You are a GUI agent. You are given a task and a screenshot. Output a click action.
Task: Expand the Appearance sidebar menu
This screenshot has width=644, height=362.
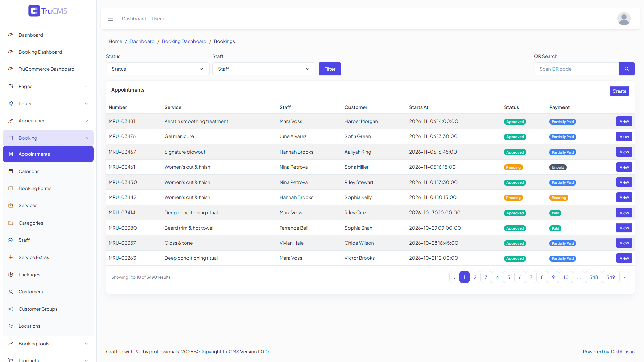48,121
